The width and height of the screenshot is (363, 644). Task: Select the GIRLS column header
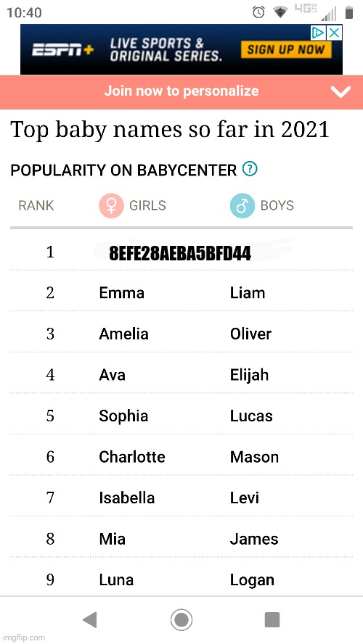(147, 205)
